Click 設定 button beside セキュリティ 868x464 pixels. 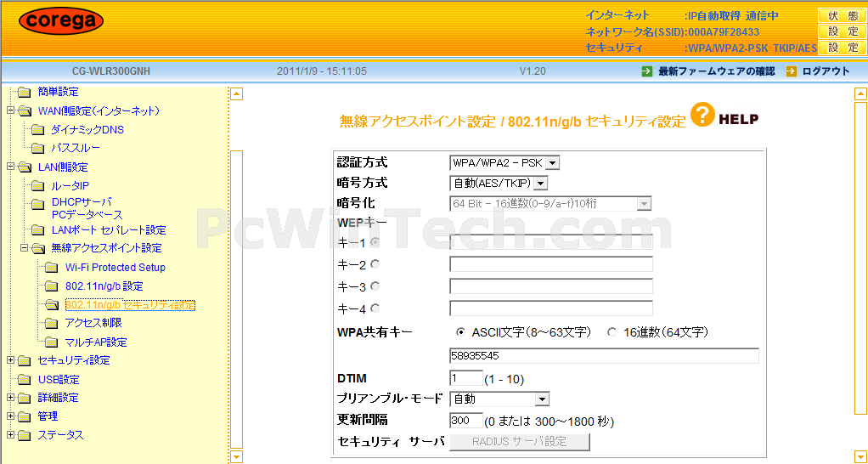(842, 48)
